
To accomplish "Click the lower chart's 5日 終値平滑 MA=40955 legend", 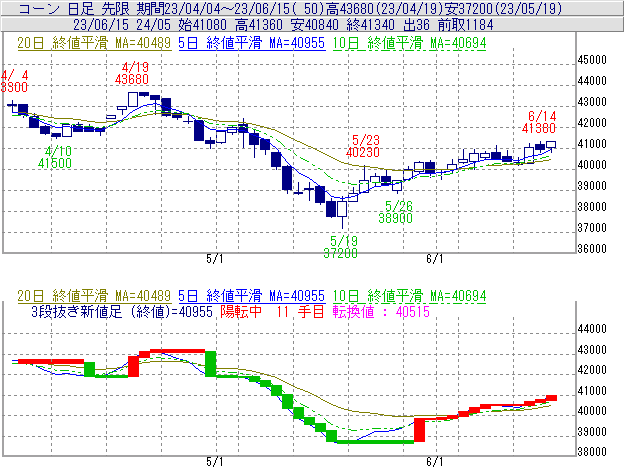I will (x=252, y=296).
